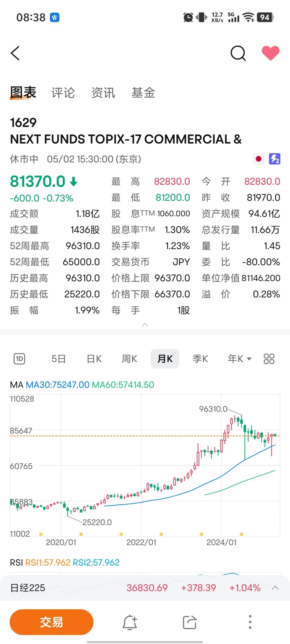The height and width of the screenshot is (644, 290).
Task: Select the 1D intraday chart icon
Action: pos(19,359)
